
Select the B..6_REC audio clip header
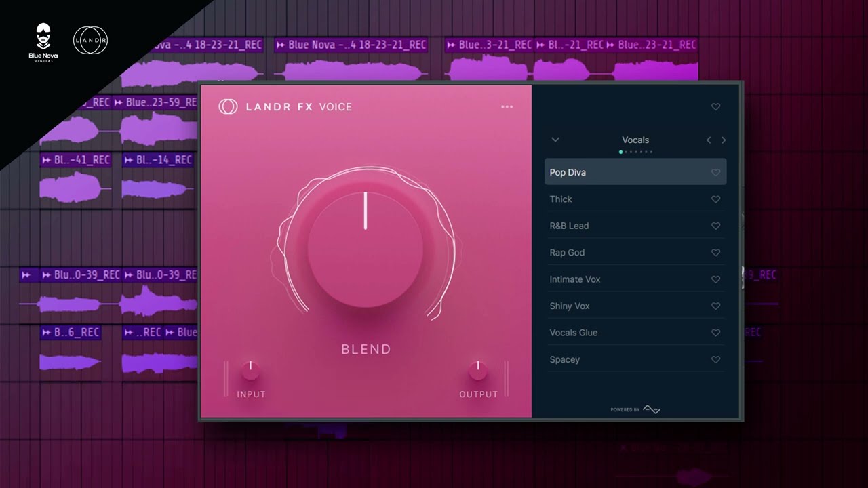(71, 333)
